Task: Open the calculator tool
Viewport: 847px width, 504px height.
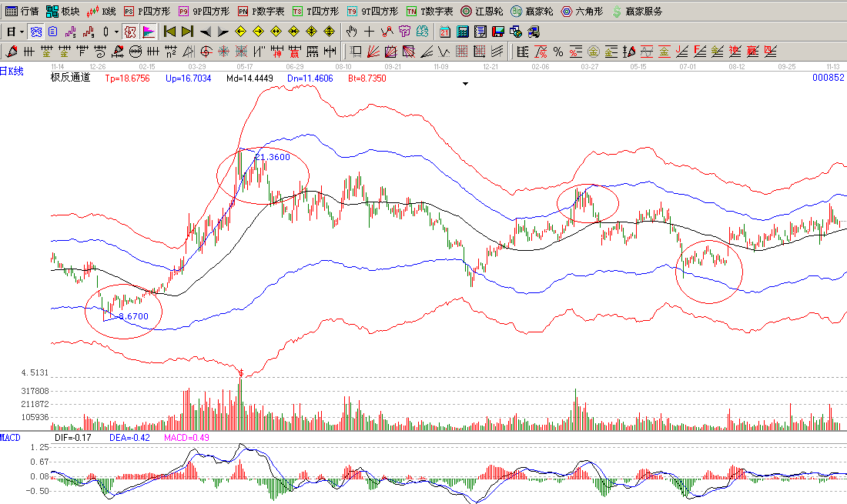Action: click(x=463, y=32)
